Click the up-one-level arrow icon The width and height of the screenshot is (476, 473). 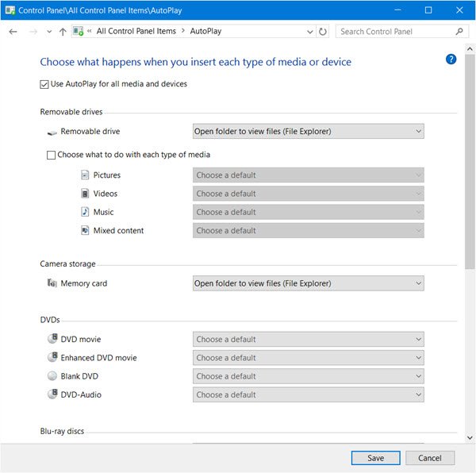63,32
